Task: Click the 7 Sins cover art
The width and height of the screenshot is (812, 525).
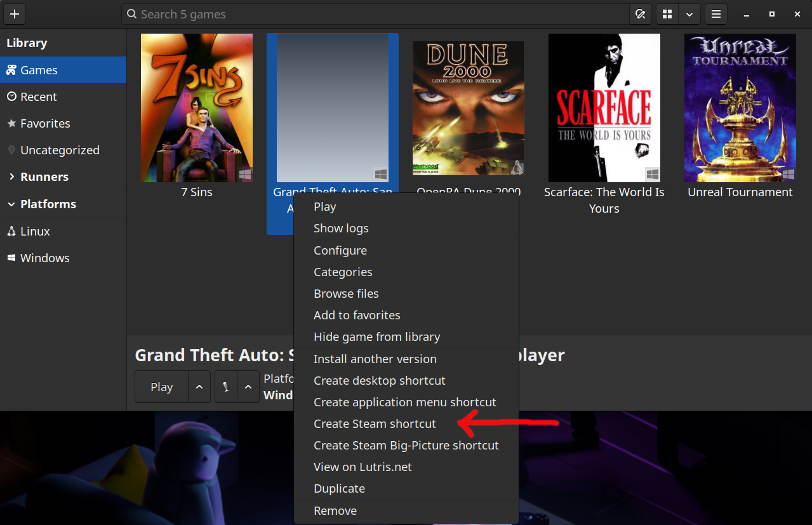Action: click(x=197, y=108)
